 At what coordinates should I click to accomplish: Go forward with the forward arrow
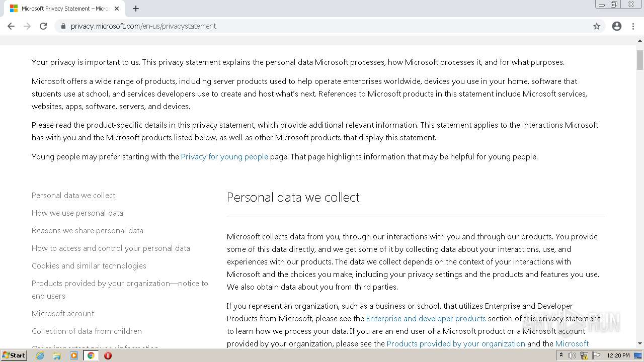coord(27,26)
